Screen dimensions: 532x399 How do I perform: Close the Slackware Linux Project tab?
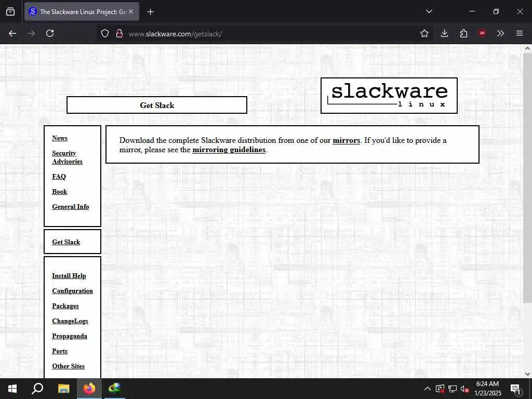tap(131, 12)
